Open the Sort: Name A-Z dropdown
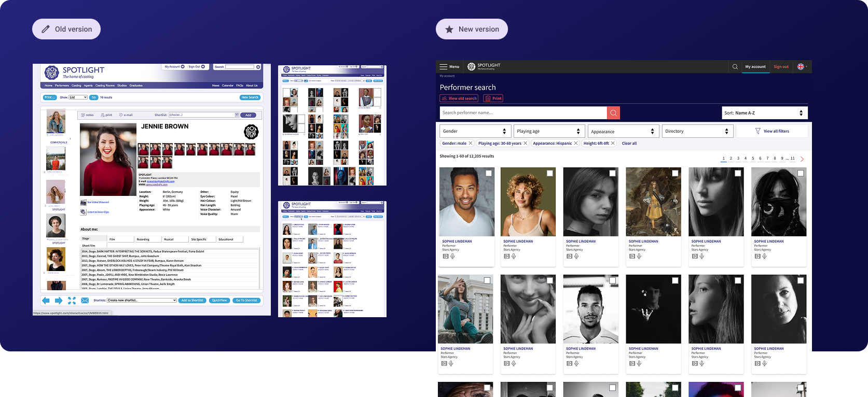Screen dimensions: 868x397 point(765,112)
